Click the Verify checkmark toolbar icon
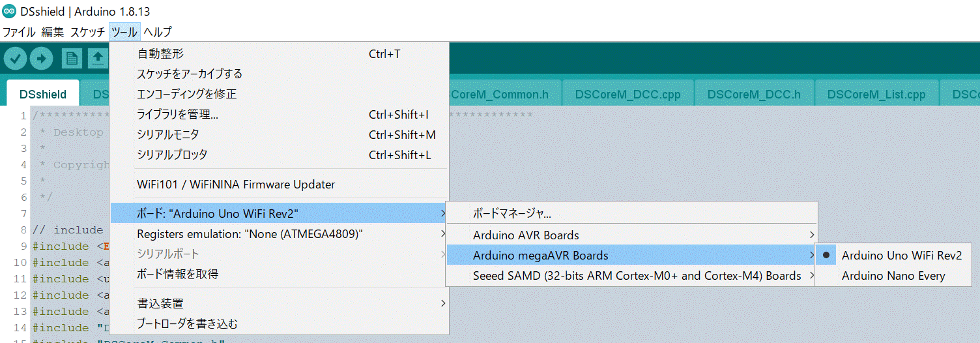The width and height of the screenshot is (980, 343). click(15, 58)
